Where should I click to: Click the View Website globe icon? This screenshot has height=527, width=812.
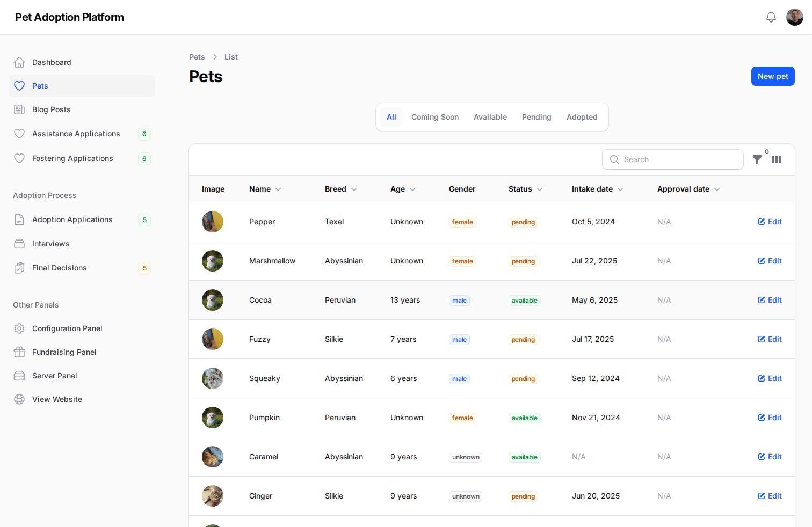click(x=19, y=399)
